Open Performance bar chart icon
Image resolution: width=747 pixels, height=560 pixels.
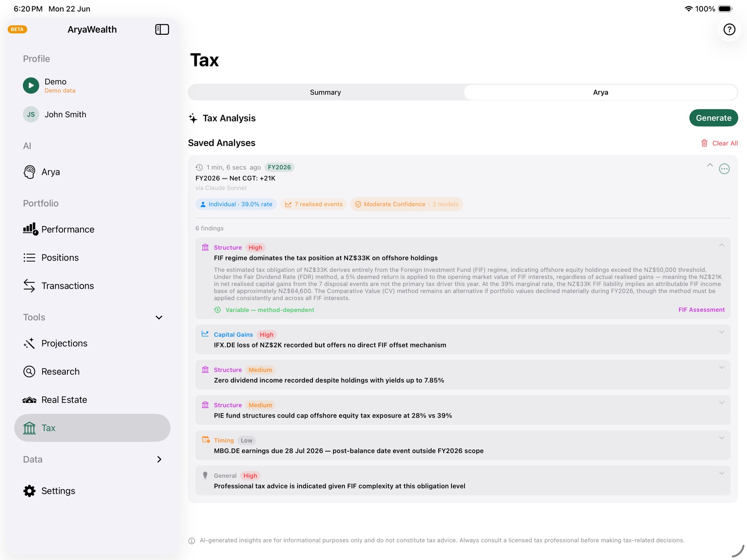click(x=30, y=229)
